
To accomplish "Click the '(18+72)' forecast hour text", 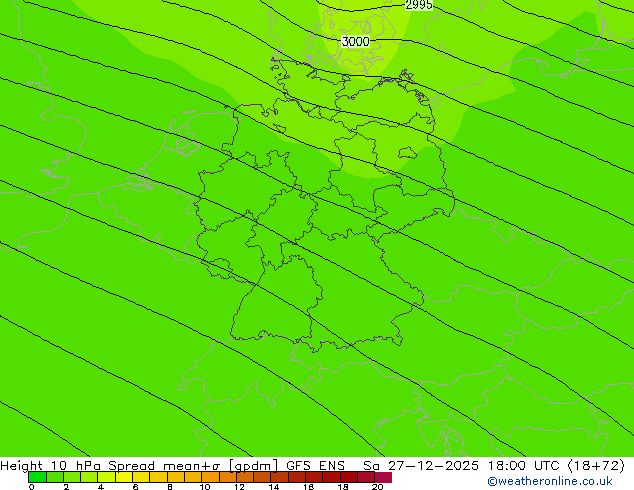I will pos(597,466).
